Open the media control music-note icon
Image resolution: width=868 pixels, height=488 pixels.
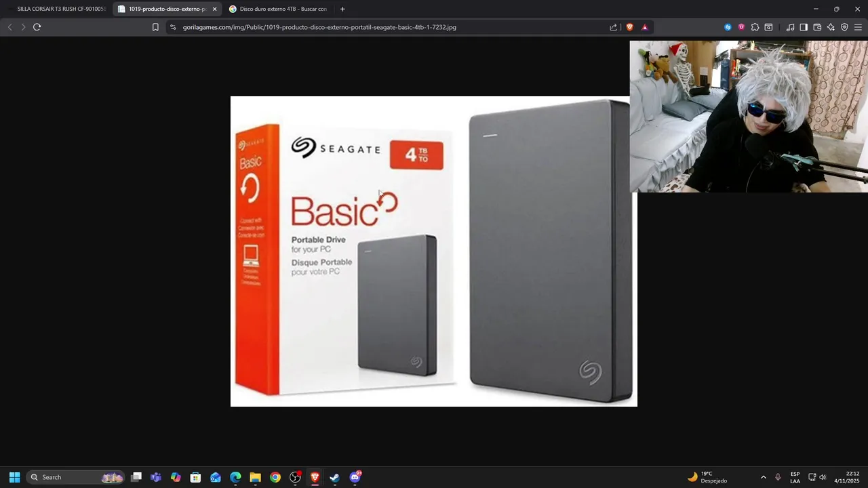(790, 27)
